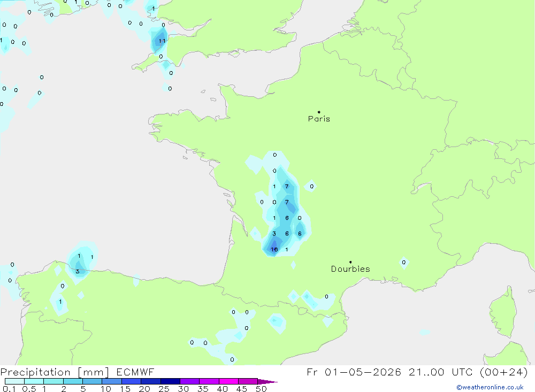Select the '20' legend scale label
The height and width of the screenshot is (392, 535).
(144, 389)
